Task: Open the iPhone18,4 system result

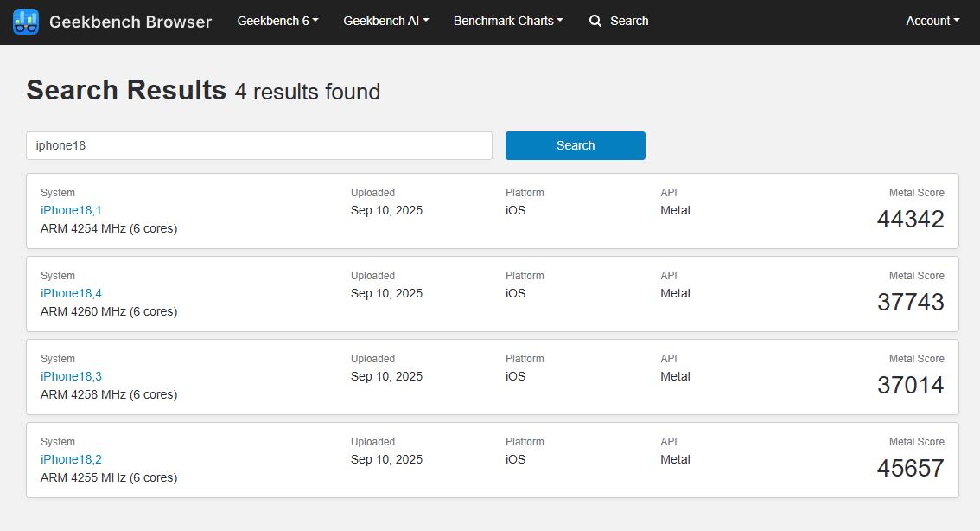Action: (71, 293)
